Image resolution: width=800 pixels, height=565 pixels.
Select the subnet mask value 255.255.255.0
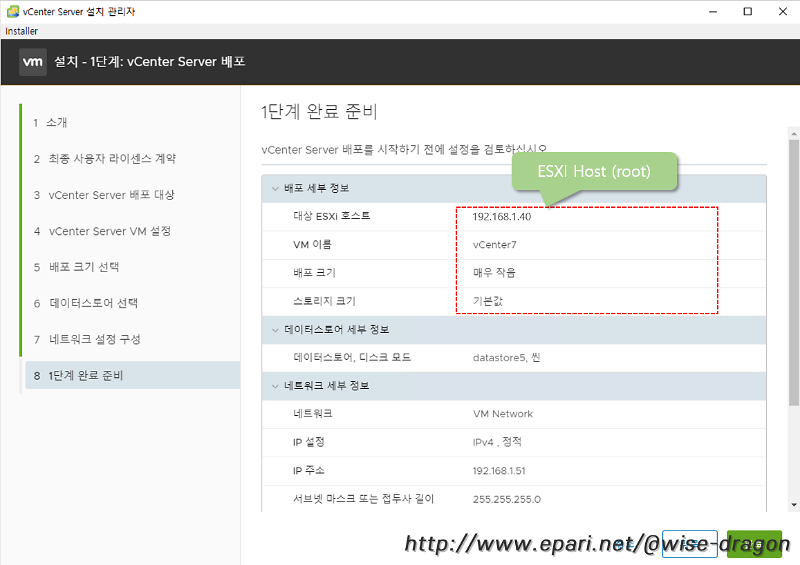coord(507,499)
